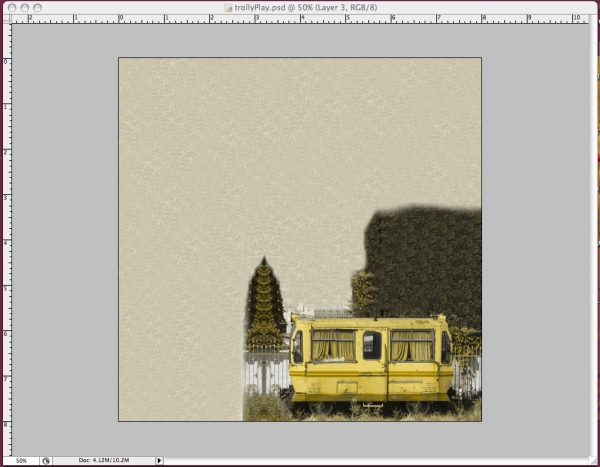
Task: Click the ruler origin corner box
Action: click(x=7, y=19)
